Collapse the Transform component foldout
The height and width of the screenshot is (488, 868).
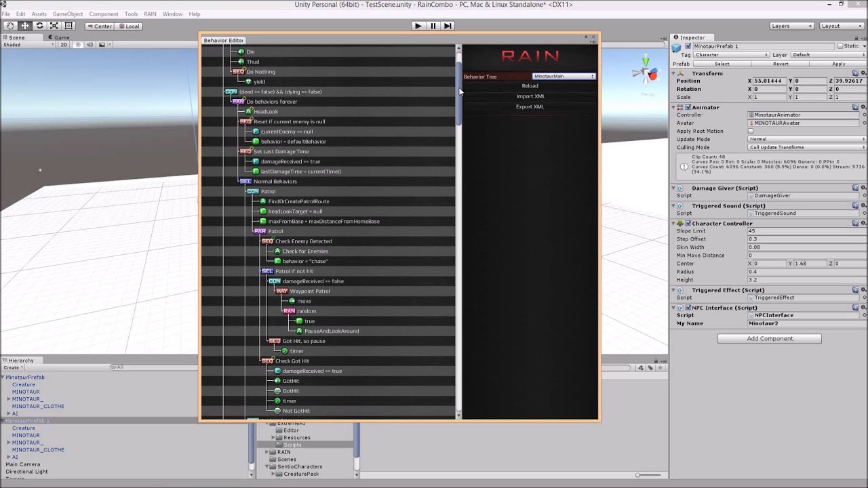click(674, 73)
